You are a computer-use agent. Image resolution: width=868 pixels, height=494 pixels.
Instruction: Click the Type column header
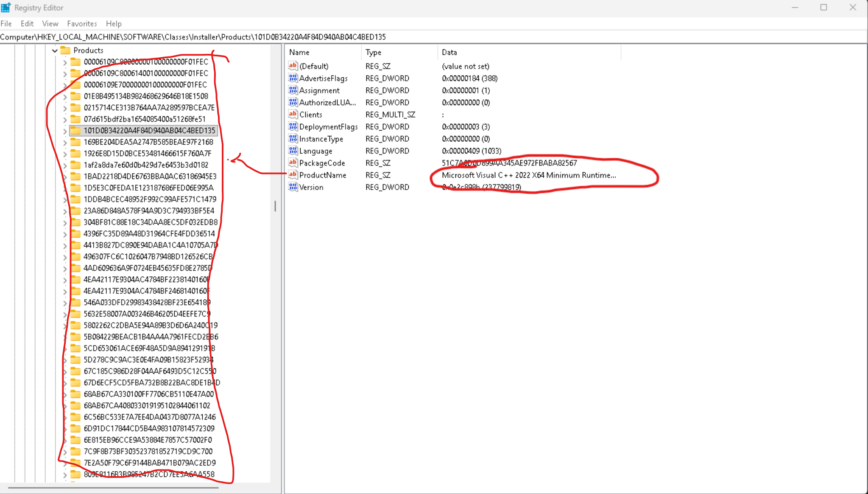[373, 52]
